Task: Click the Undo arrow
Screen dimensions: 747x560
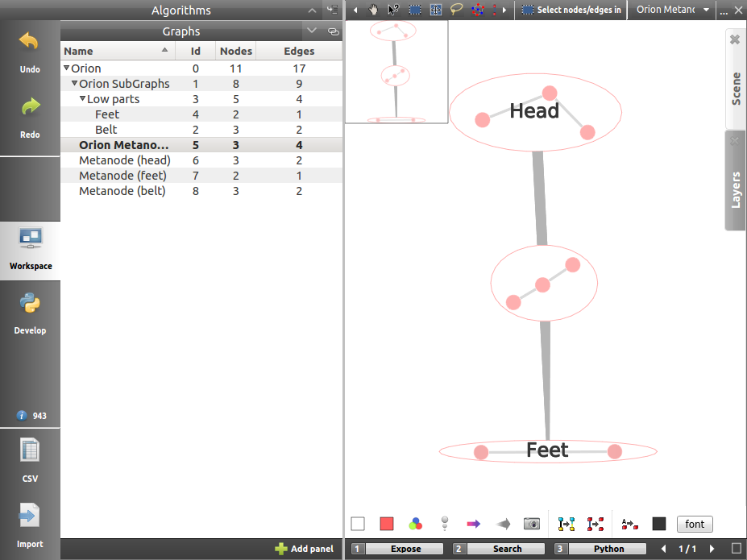Action: [x=30, y=48]
